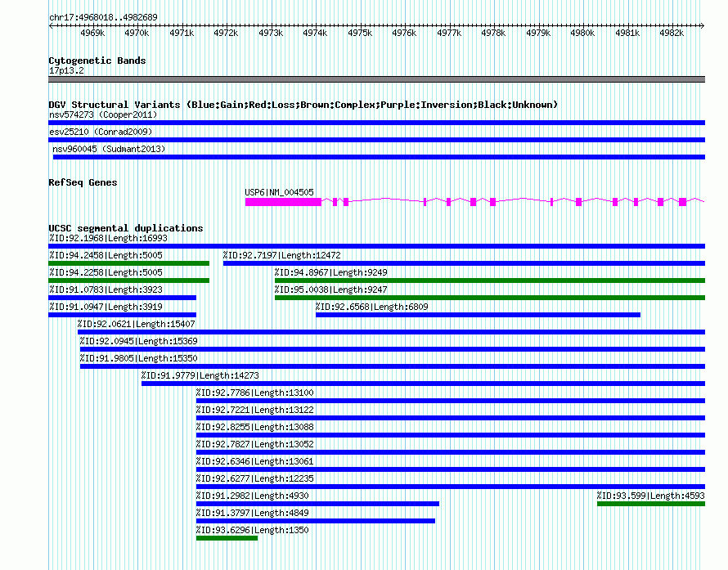Screen dimensions: 728x570
Task: Click the green bar under %ID:94.2458
Action: tap(128, 263)
